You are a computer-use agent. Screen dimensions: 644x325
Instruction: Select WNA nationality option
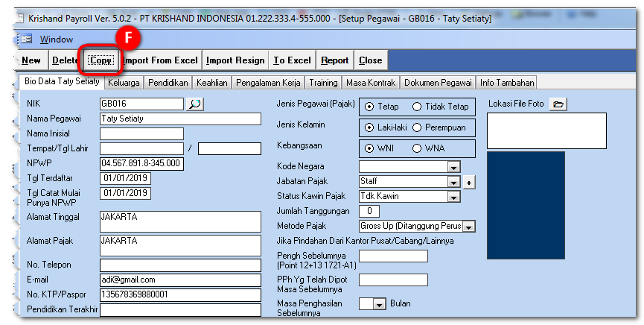pyautogui.click(x=417, y=148)
